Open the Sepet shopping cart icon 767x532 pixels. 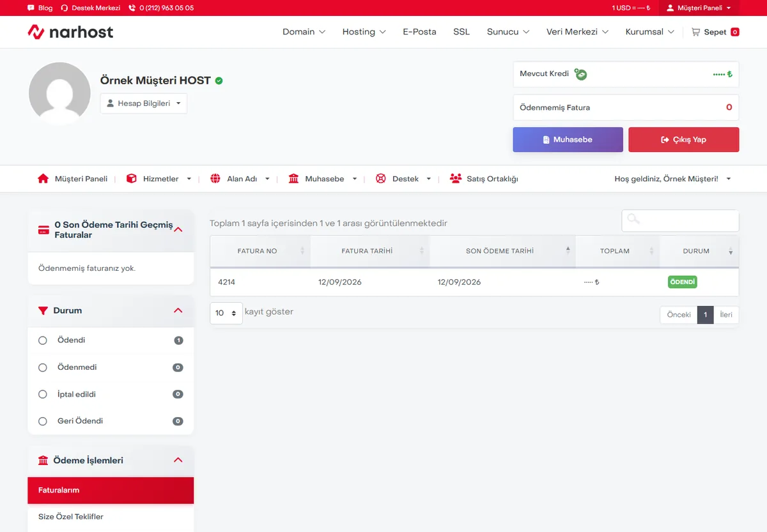[696, 32]
